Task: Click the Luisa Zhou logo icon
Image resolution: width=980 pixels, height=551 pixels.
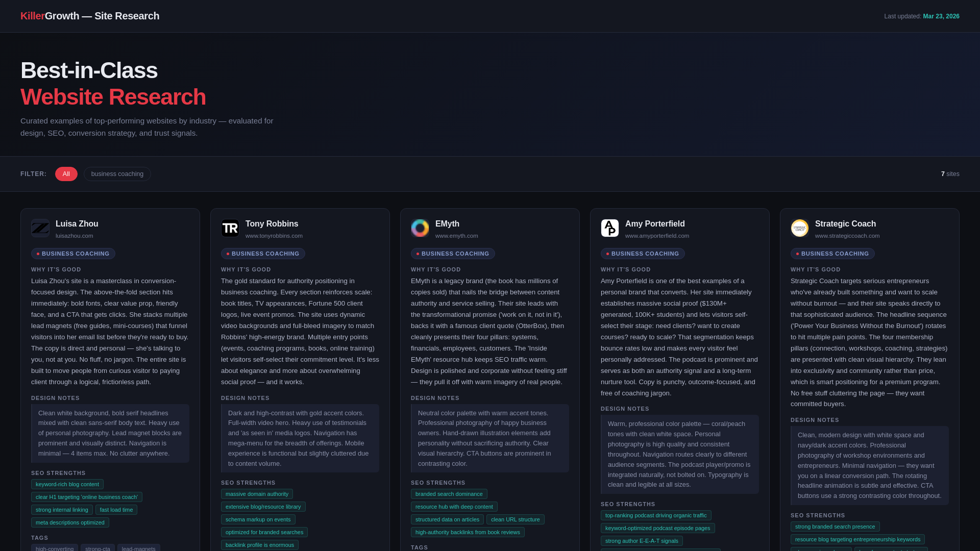Action: pos(40,228)
